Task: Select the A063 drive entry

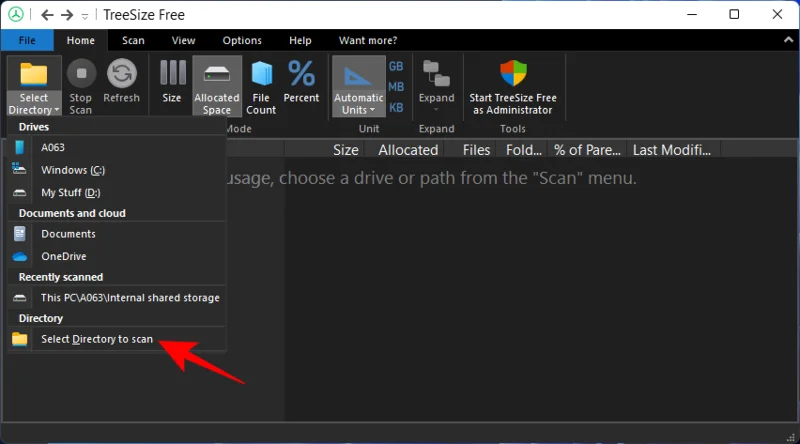Action: [x=117, y=147]
